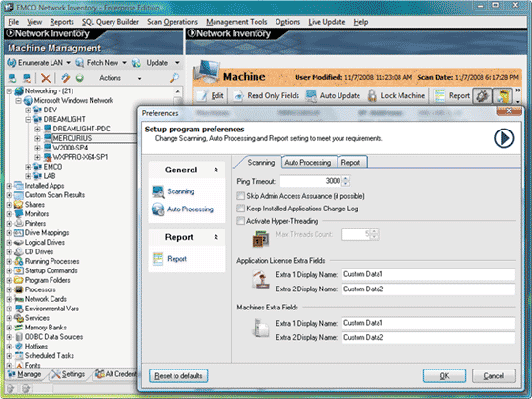Collapse the Report sidebar group
This screenshot has width=532, height=399.
pyautogui.click(x=215, y=237)
